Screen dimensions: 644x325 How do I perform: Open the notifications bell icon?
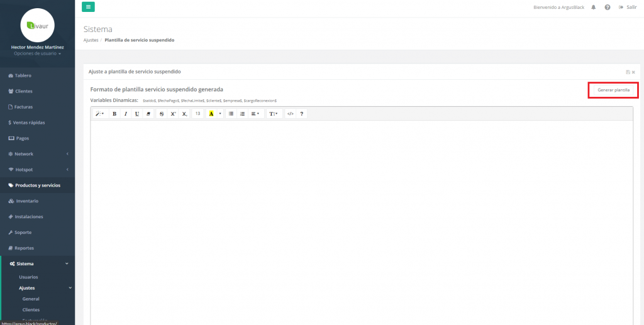(x=594, y=8)
